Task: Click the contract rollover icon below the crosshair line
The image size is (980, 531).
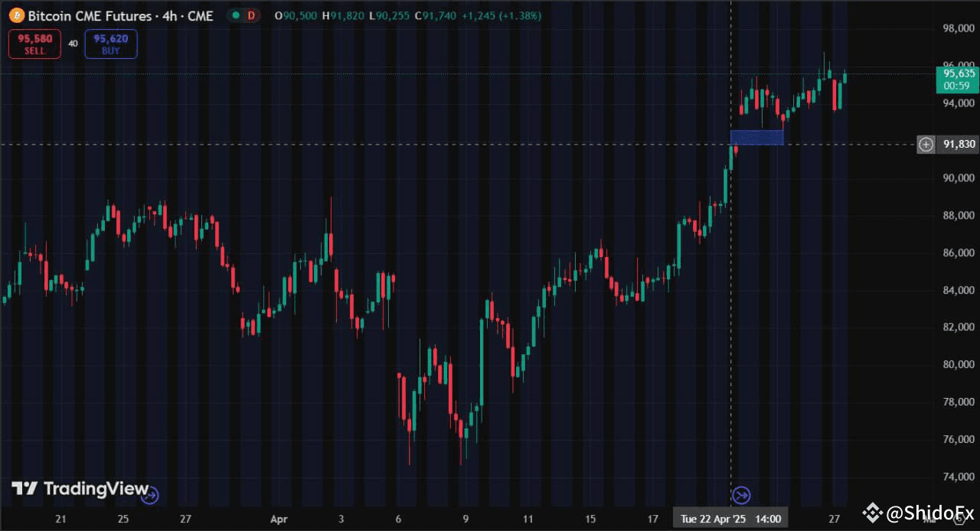Action: coord(741,496)
